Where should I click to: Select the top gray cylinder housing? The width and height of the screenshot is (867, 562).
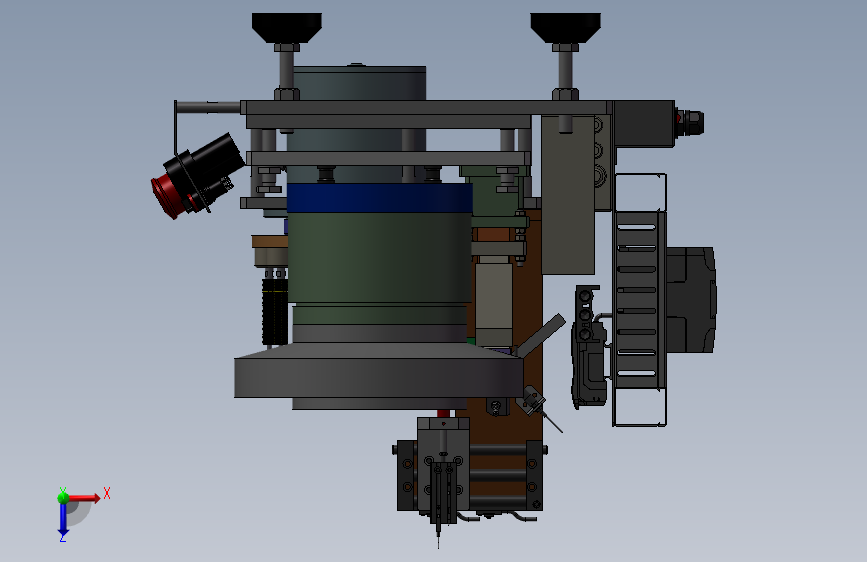359,84
